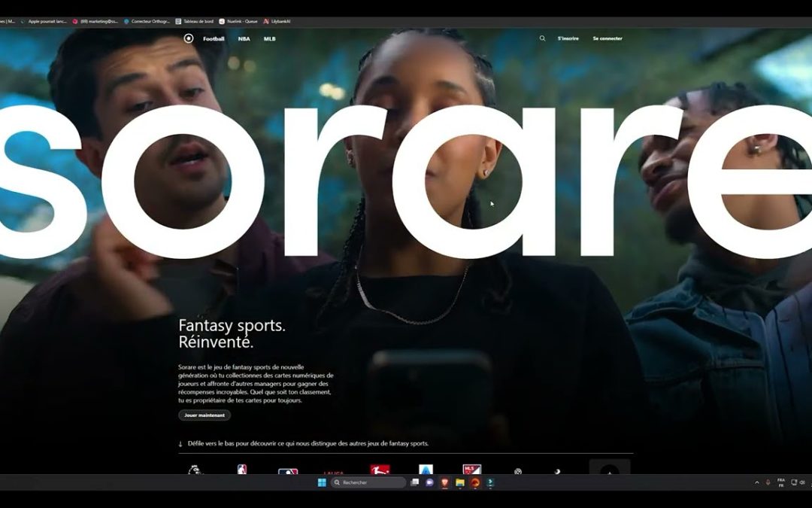The width and height of the screenshot is (812, 508).
Task: Open the network icon in system tray
Action: point(794,482)
